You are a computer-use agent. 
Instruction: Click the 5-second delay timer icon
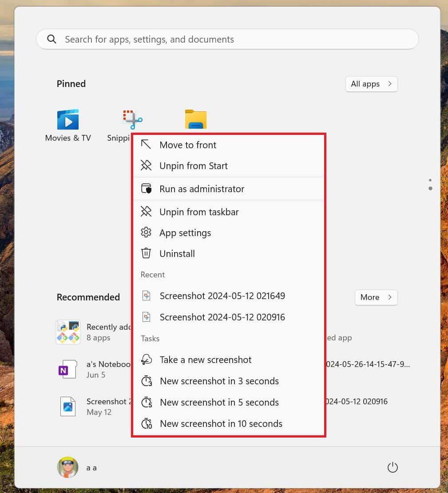click(x=146, y=402)
